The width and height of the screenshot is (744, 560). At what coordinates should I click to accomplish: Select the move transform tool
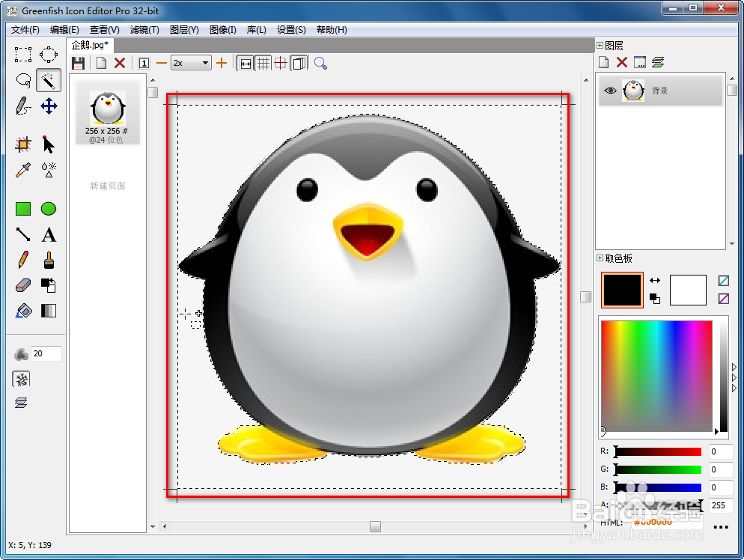tap(49, 106)
